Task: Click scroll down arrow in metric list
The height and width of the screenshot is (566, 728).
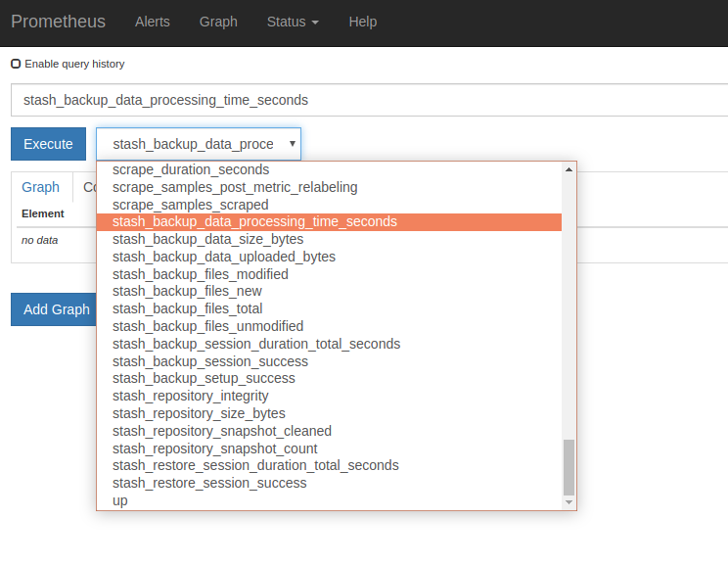Action: (569, 501)
